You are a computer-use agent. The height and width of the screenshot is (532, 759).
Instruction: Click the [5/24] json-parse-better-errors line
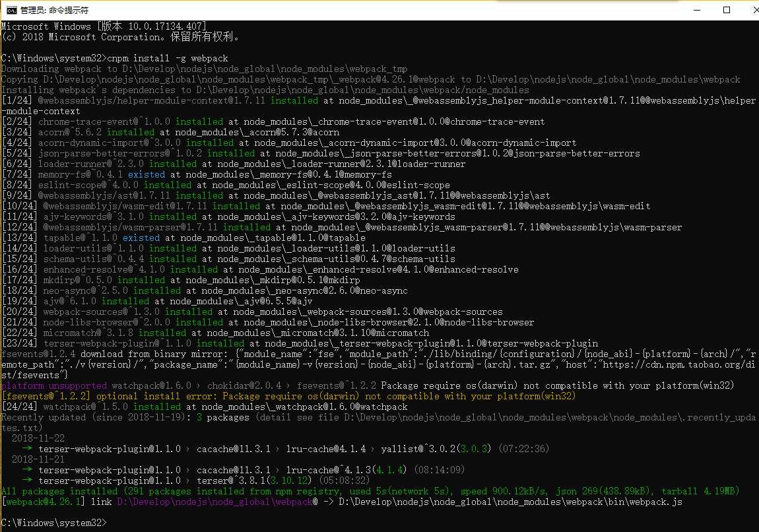coord(321,153)
